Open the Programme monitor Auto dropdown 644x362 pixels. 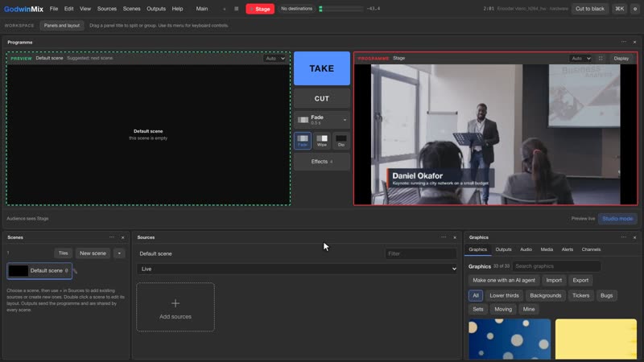(580, 58)
